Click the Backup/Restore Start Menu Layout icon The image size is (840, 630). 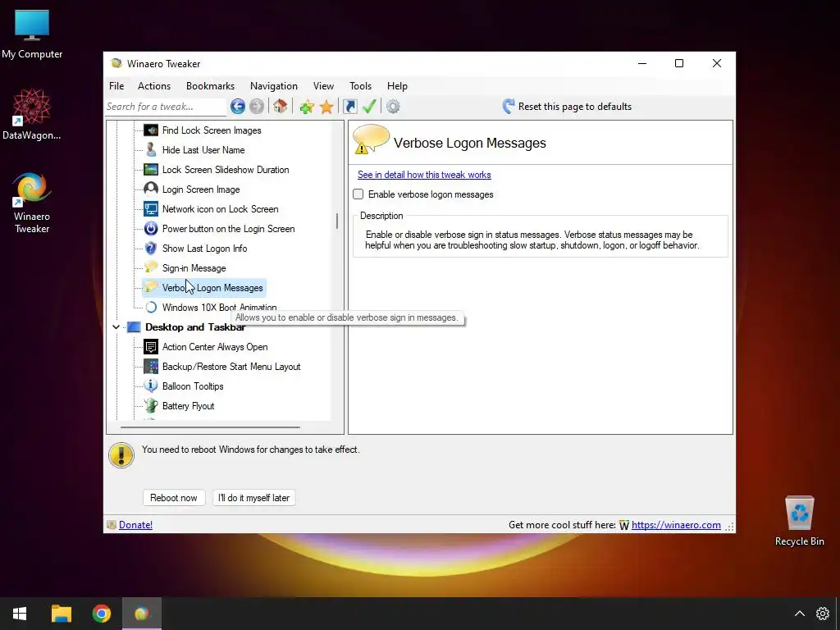(151, 367)
